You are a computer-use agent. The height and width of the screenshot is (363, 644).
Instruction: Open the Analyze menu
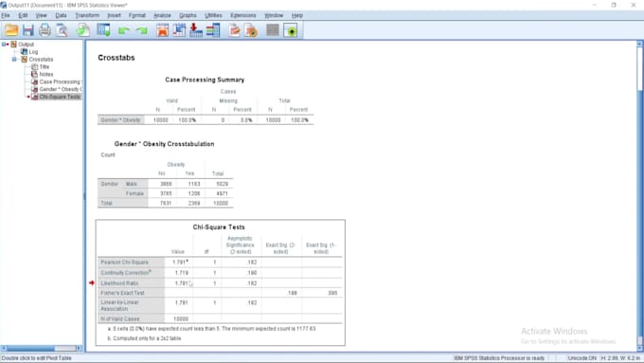click(162, 15)
